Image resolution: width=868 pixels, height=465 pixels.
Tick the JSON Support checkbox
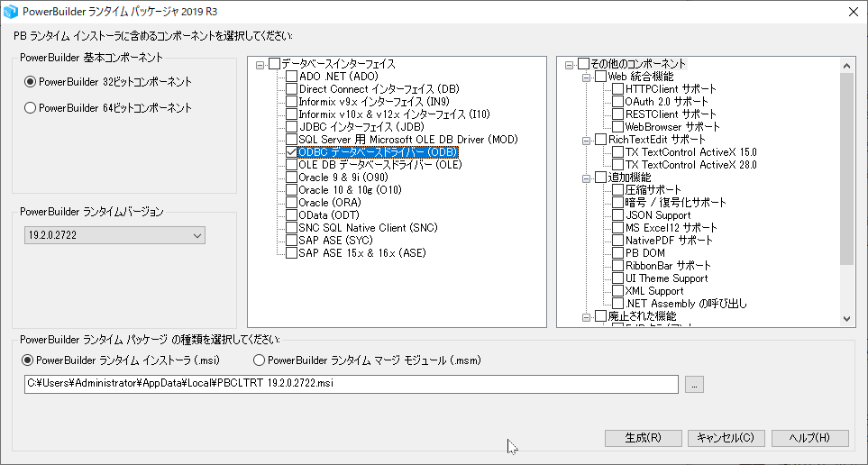tap(617, 215)
